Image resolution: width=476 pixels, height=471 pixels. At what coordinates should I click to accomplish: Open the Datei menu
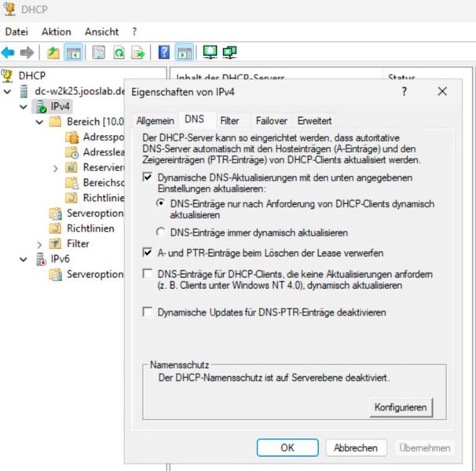[16, 31]
